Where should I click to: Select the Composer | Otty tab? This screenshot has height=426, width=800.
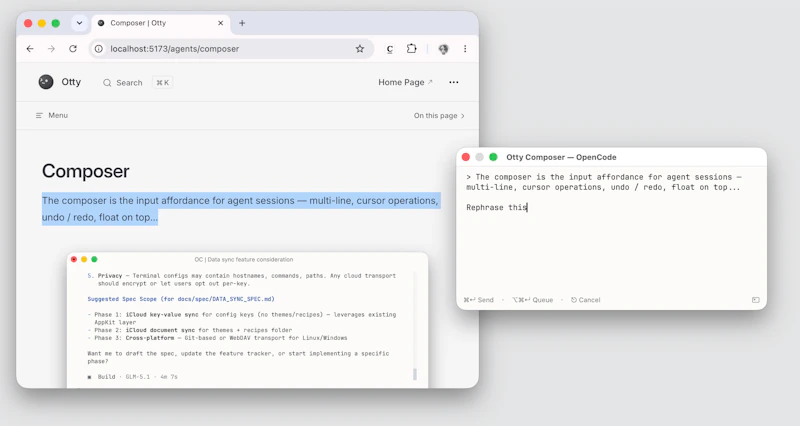[x=161, y=23]
